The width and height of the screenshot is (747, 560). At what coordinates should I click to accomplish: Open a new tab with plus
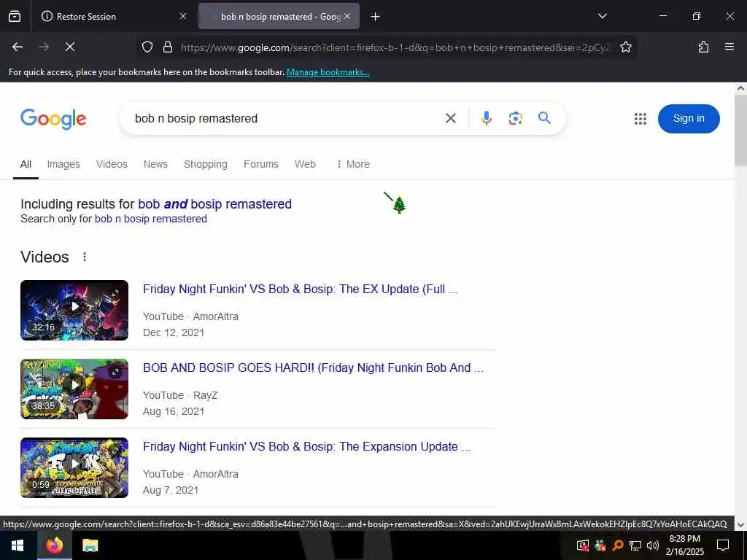pyautogui.click(x=375, y=17)
